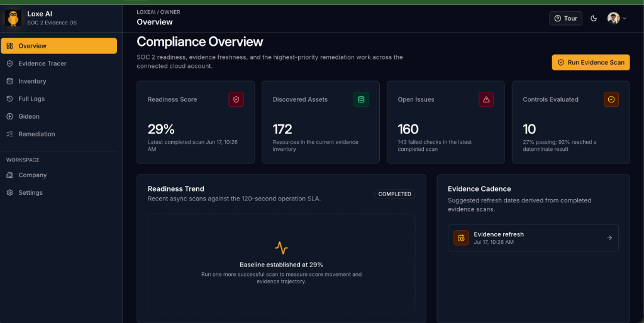Click the Readiness Trend heading
Screen dimensions: 644x323
coord(176,189)
